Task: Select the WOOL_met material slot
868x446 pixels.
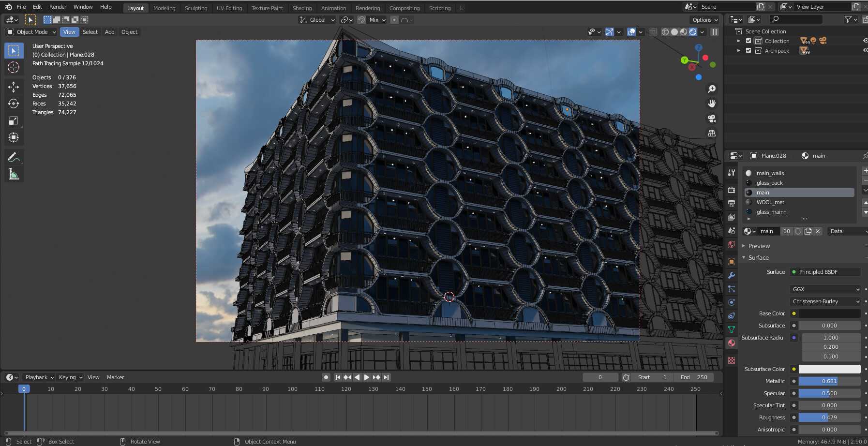Action: click(800, 202)
